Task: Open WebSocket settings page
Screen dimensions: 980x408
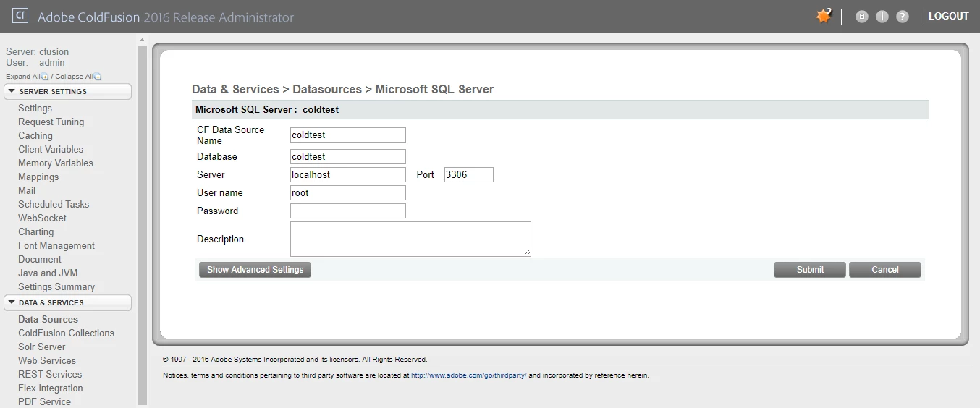Action: [42, 218]
